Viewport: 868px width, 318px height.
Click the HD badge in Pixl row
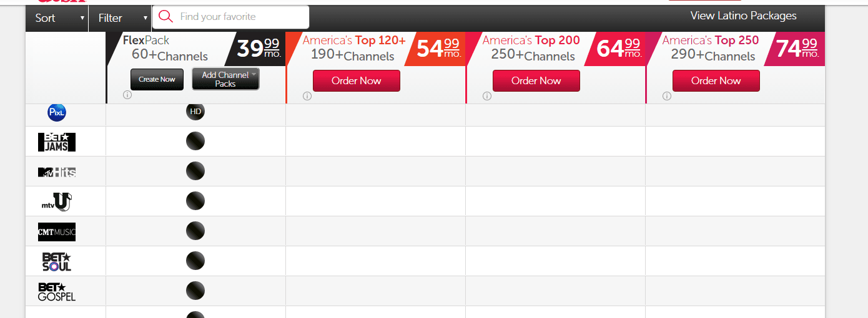(195, 112)
